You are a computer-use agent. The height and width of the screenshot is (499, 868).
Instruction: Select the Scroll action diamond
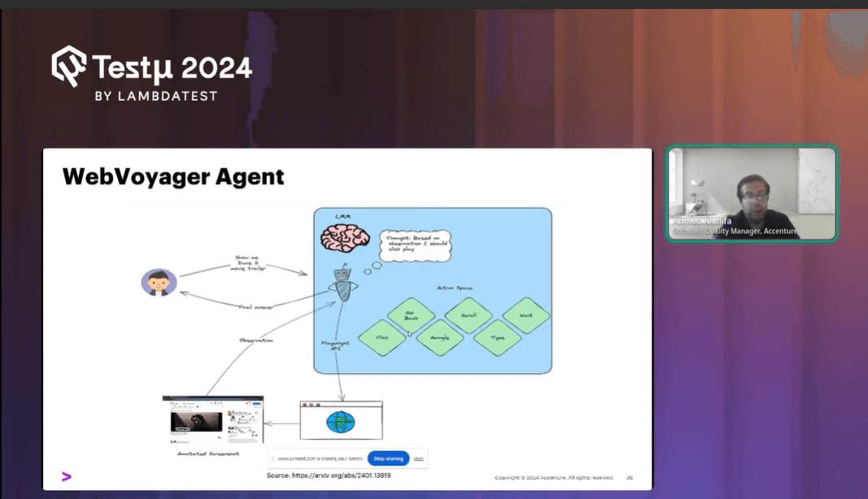tap(469, 315)
